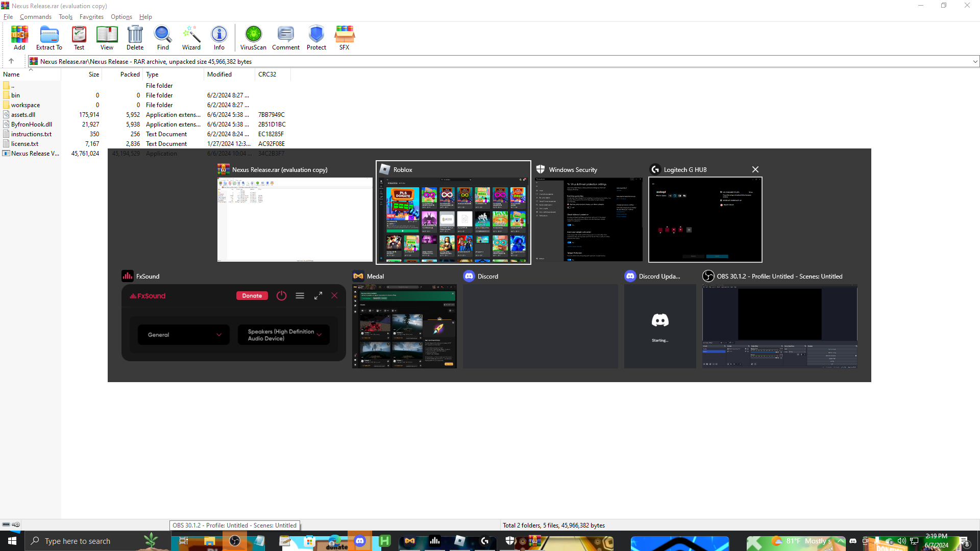
Task: Open the Commands menu
Action: (36, 17)
